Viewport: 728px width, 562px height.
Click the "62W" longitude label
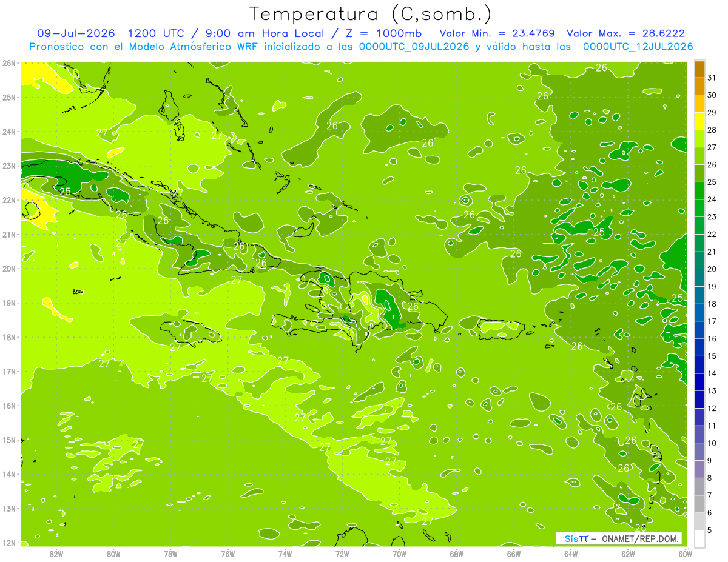click(x=628, y=554)
